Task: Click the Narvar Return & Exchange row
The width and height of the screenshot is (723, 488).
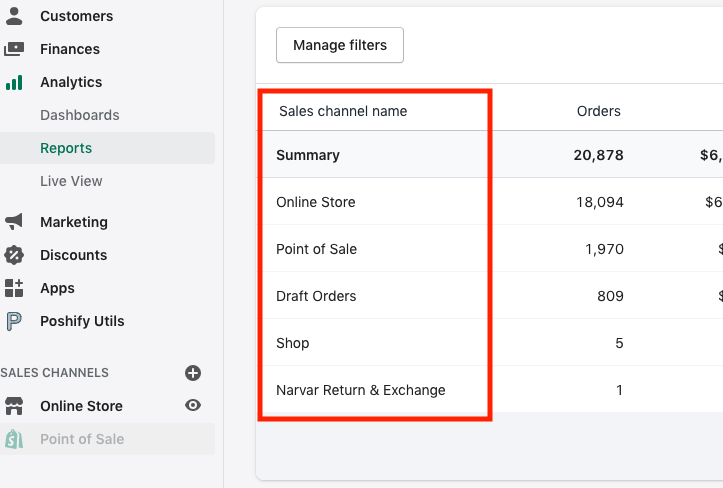Action: point(361,390)
